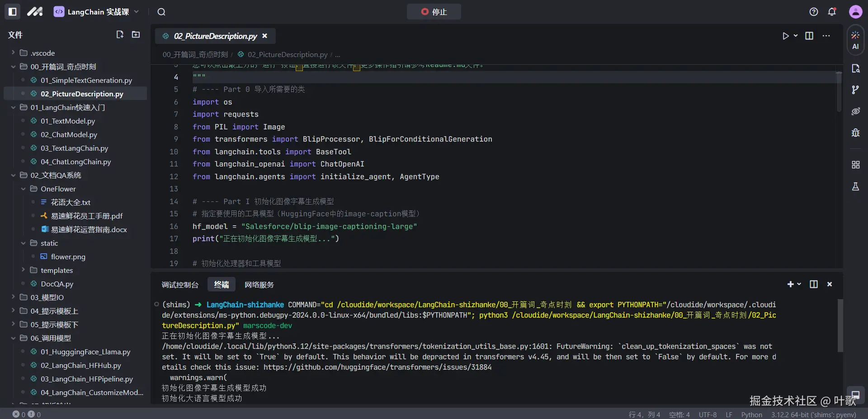The height and width of the screenshot is (419, 868).
Task: Click the MarsCode logo icon
Action: click(x=35, y=12)
